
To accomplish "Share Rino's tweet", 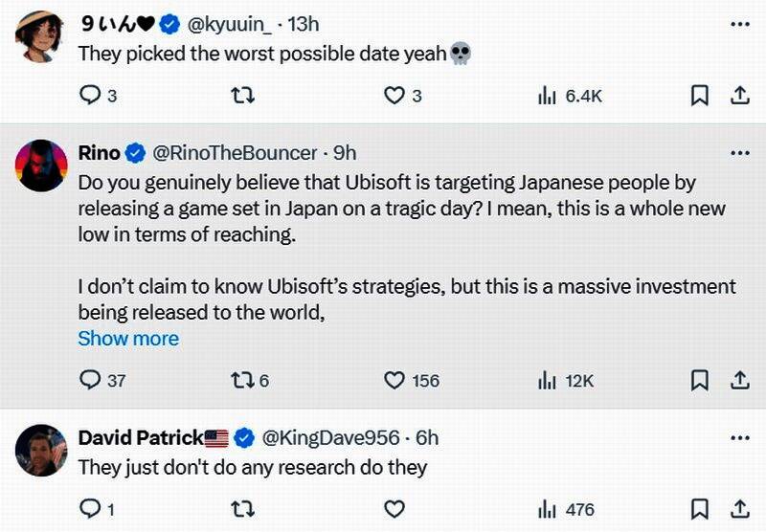I will pos(739,381).
